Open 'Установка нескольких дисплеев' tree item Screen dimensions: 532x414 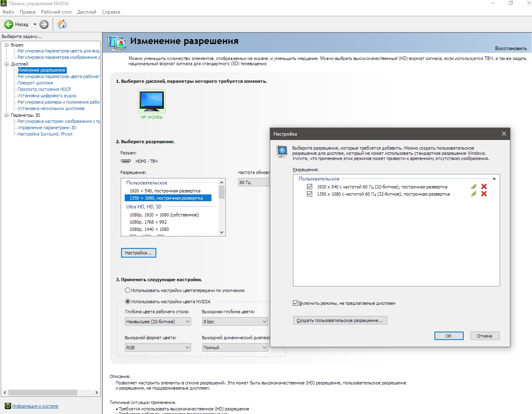pyautogui.click(x=51, y=108)
